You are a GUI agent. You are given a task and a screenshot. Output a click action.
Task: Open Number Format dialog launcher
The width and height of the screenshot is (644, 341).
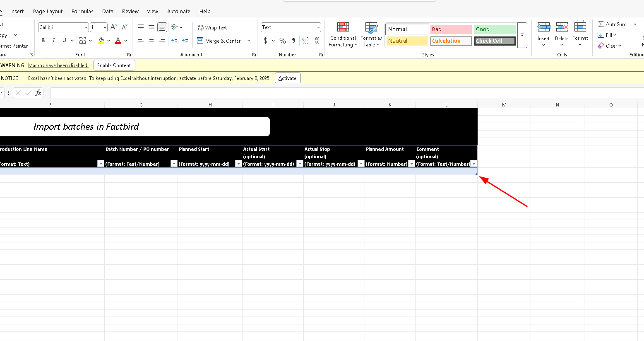click(321, 55)
